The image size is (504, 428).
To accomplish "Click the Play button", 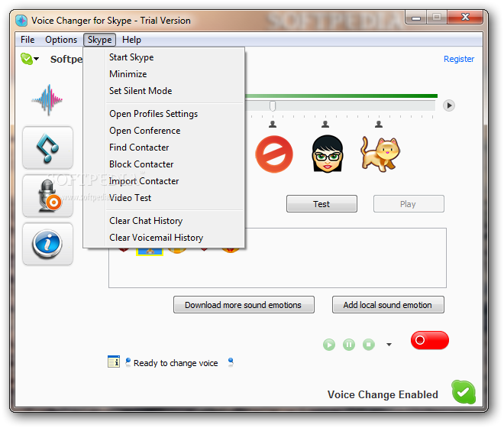I will [x=409, y=204].
